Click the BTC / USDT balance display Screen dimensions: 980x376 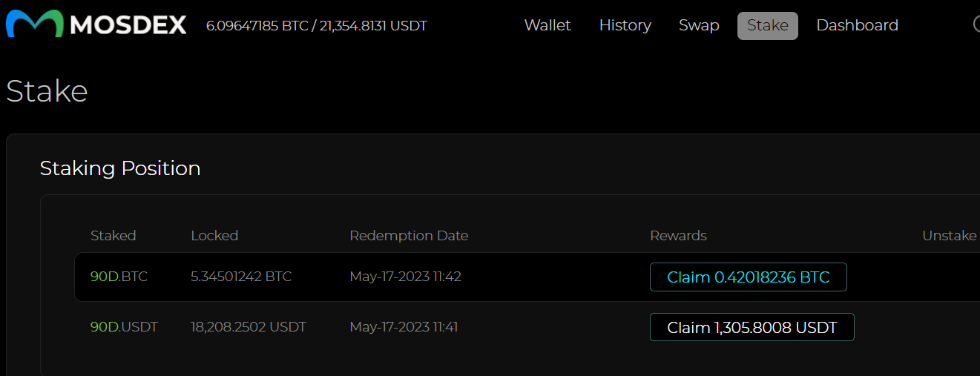point(317,26)
